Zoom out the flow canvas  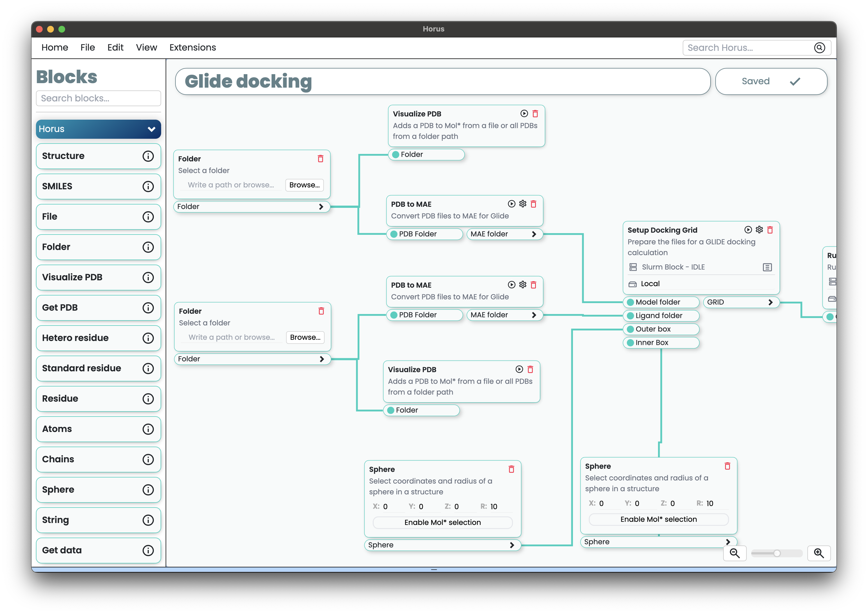coord(735,553)
